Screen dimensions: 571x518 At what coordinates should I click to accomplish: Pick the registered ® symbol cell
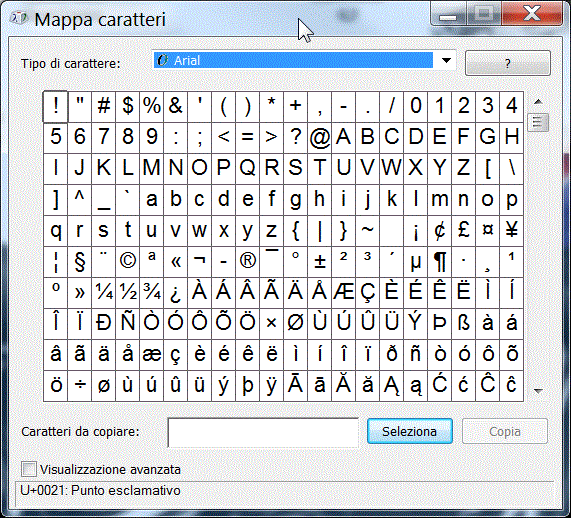tap(248, 262)
